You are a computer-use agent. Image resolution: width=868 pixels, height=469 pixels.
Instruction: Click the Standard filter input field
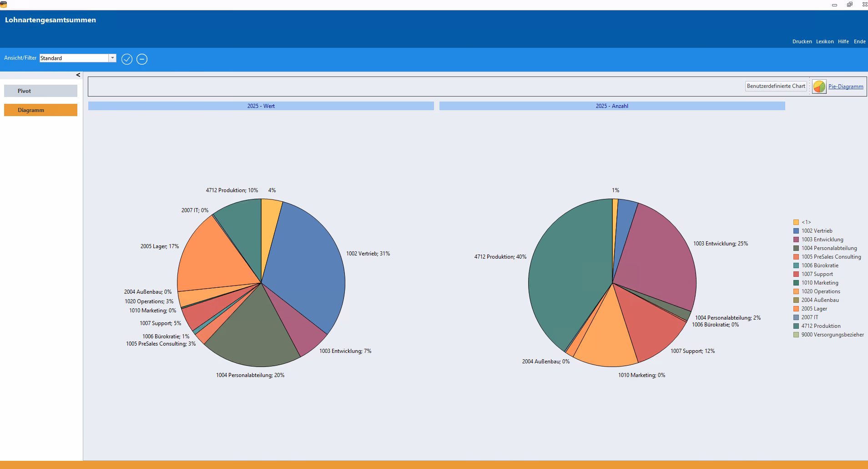click(74, 58)
